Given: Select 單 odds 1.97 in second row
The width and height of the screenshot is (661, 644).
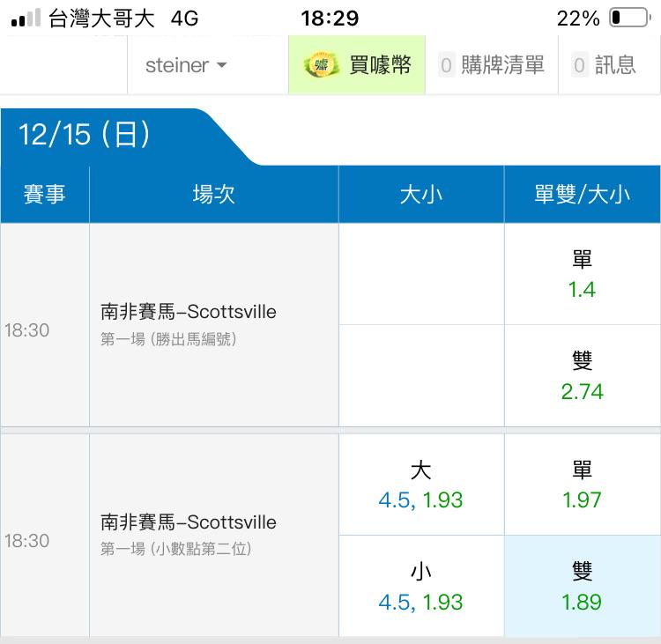Looking at the screenshot, I should click(x=582, y=485).
